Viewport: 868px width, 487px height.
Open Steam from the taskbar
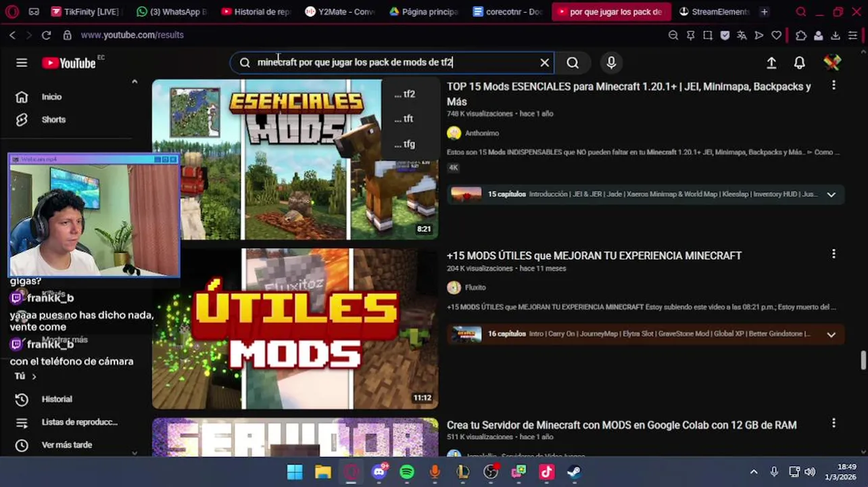[575, 472]
